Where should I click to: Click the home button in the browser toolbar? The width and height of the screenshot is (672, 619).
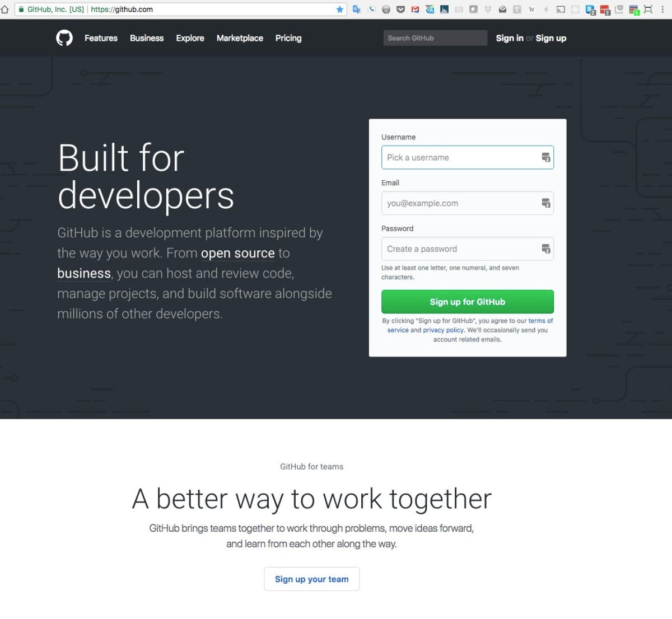click(x=4, y=10)
